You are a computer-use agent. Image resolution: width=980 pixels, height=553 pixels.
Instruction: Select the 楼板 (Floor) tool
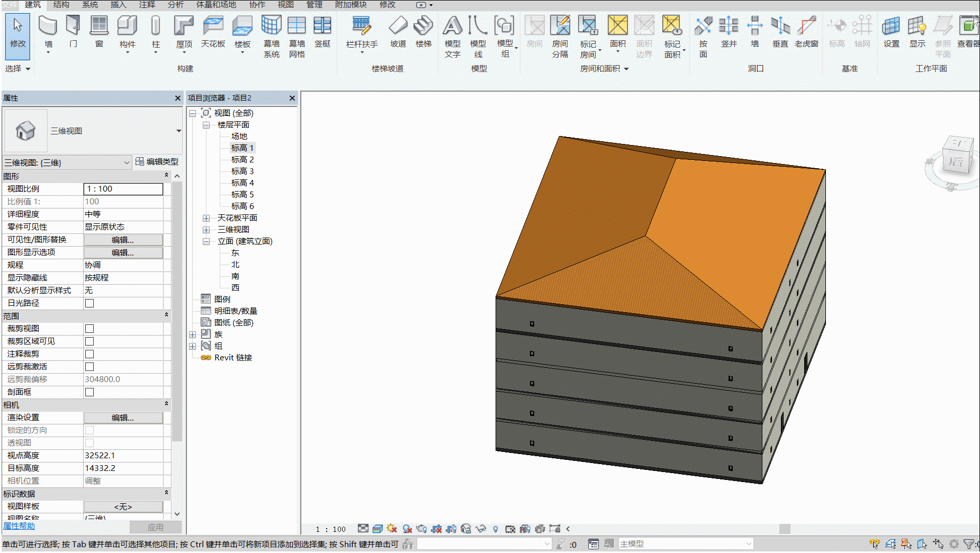[242, 33]
